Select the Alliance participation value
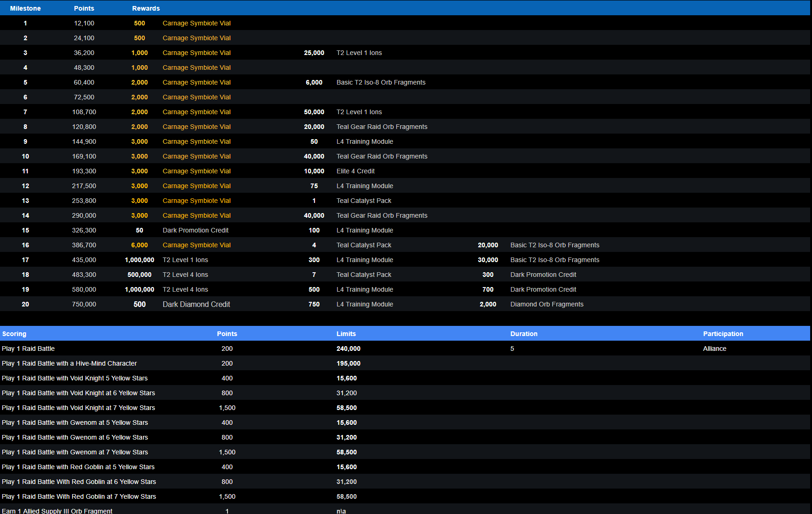812x514 pixels. point(714,349)
